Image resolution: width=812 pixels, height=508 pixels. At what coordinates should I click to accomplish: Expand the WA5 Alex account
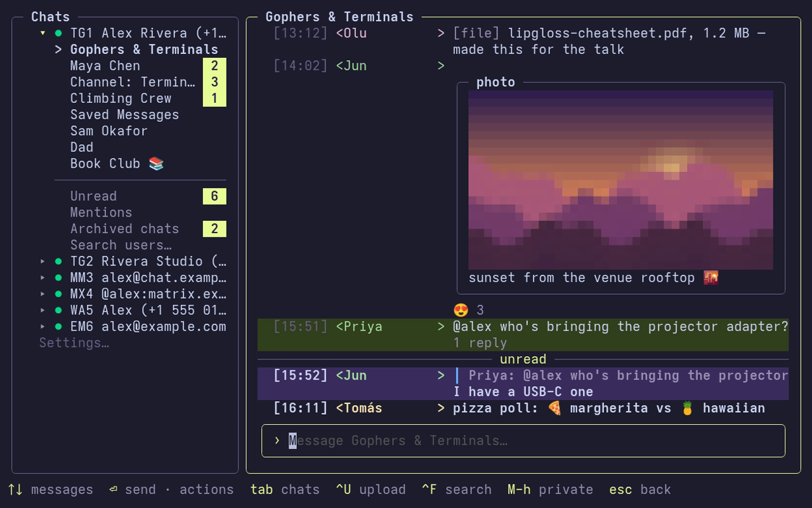point(43,311)
